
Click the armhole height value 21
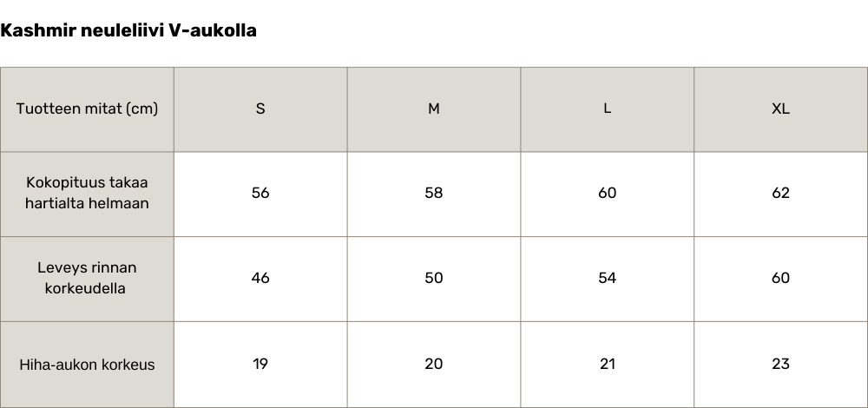pos(608,364)
